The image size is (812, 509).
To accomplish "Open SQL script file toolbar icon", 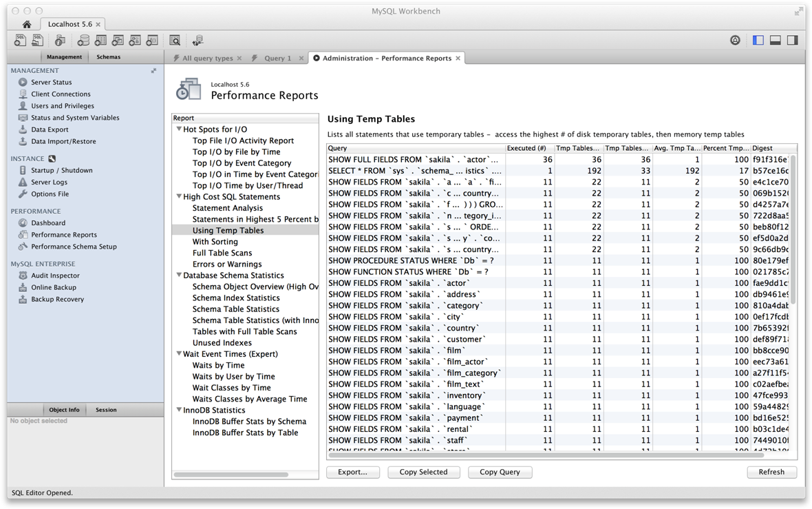I will point(37,41).
